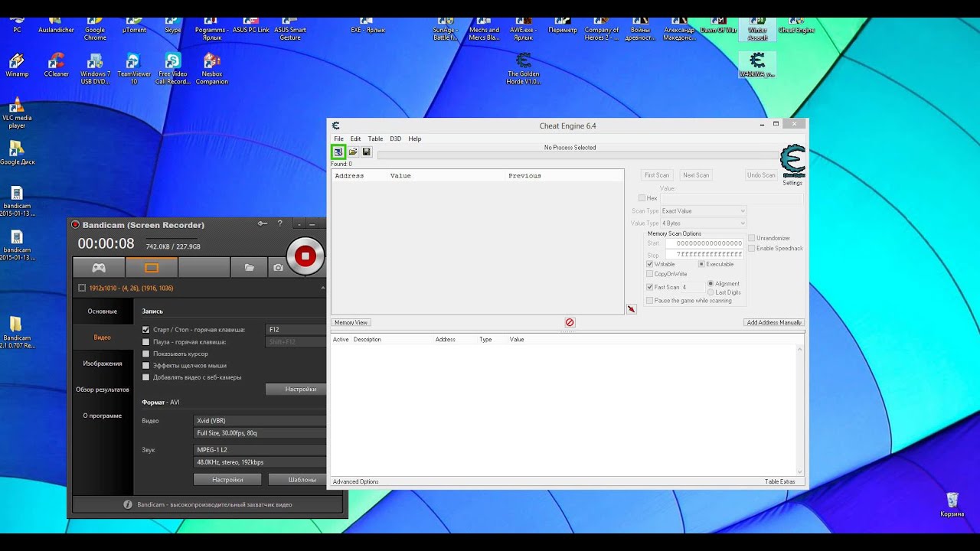Open the Table menu

point(375,139)
